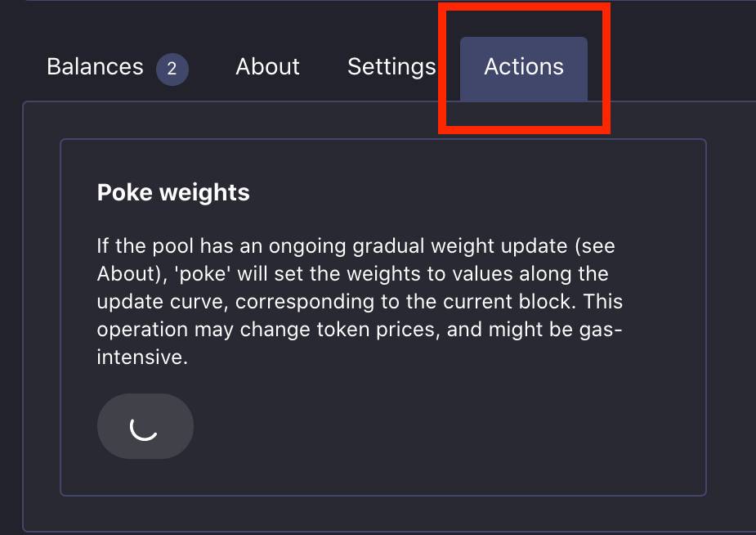The width and height of the screenshot is (756, 535).
Task: Click the loading spinner icon
Action: 145,426
